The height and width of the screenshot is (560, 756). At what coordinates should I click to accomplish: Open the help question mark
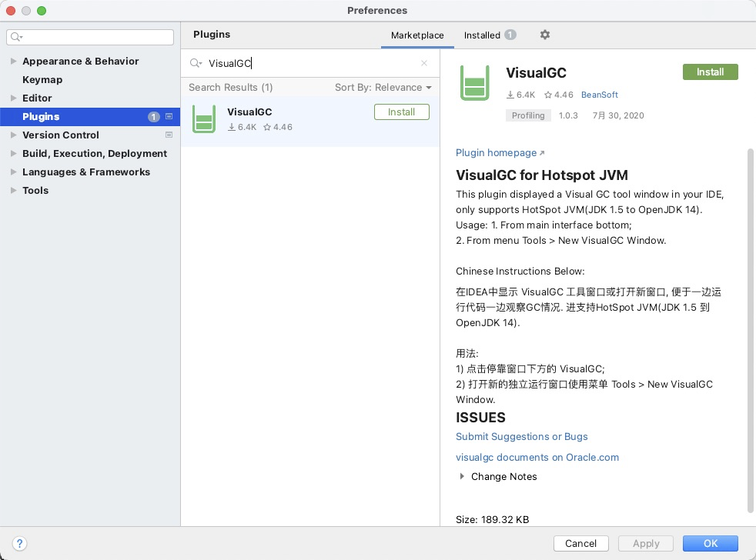click(19, 544)
